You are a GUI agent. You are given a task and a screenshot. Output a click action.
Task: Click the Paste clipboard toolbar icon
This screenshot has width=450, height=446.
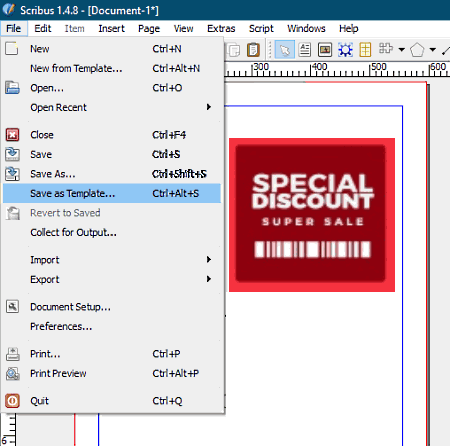click(x=253, y=50)
